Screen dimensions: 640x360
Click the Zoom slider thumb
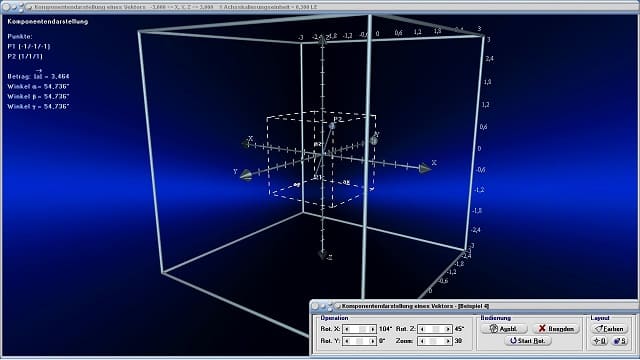click(x=433, y=341)
